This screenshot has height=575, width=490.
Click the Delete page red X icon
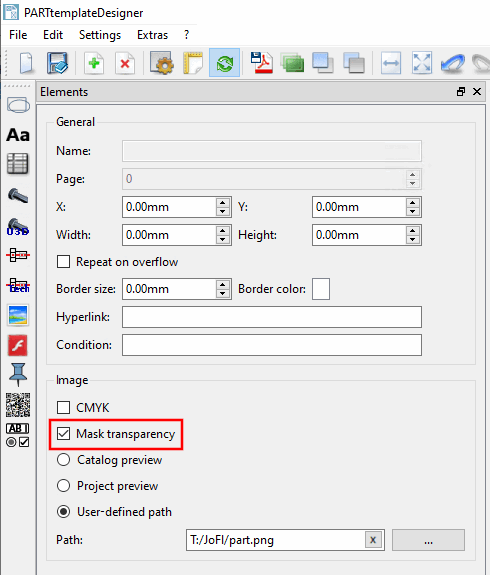[125, 63]
